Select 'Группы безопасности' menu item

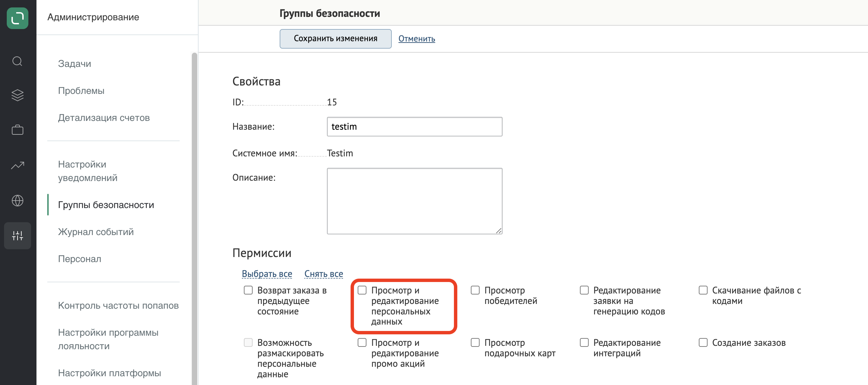click(106, 205)
